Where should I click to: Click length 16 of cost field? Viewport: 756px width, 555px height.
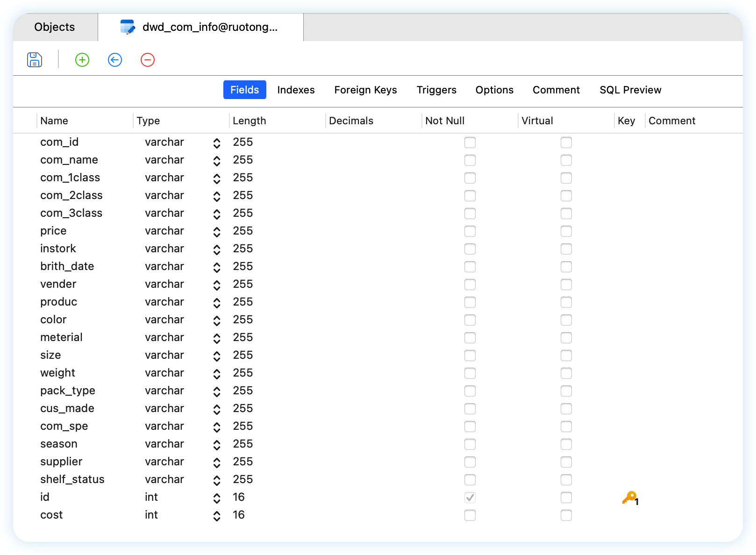click(x=239, y=515)
